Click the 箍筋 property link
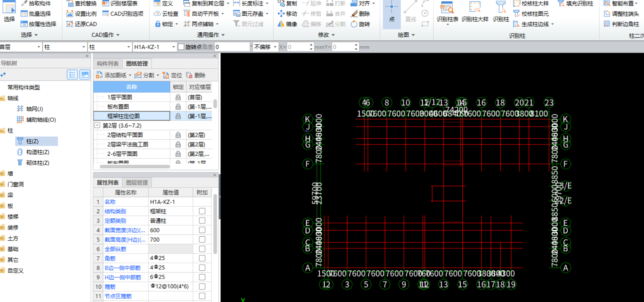The image size is (644, 302). point(110,287)
